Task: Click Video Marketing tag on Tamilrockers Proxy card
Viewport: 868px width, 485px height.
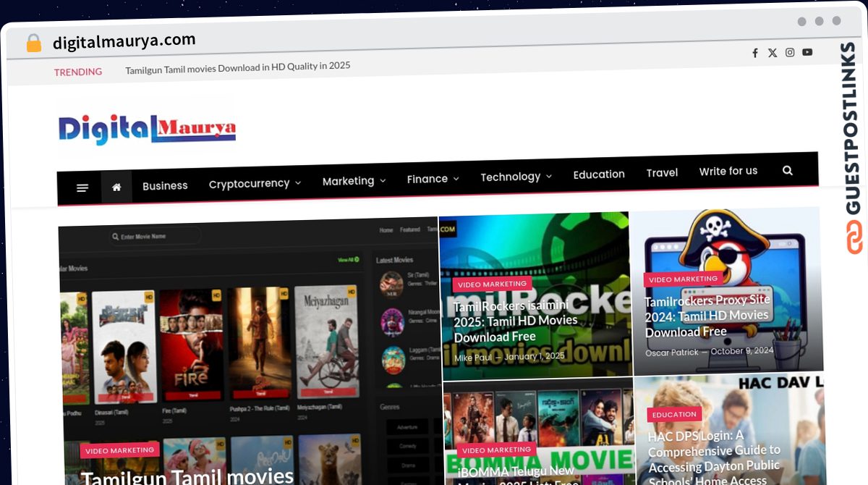Action: click(x=683, y=279)
